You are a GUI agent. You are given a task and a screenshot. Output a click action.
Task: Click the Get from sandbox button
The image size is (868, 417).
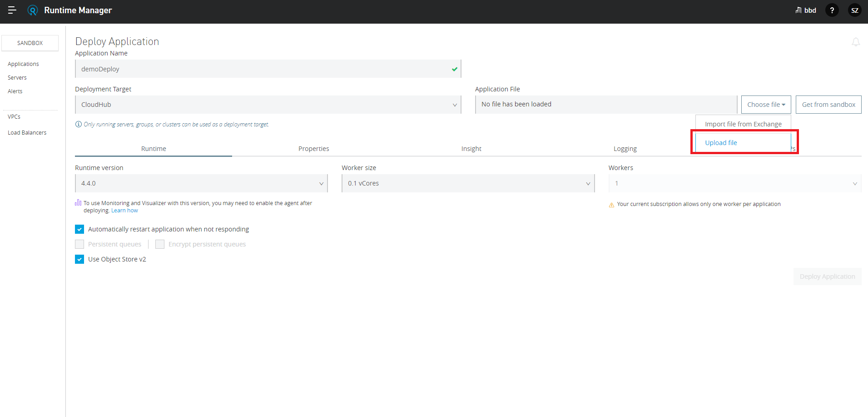pyautogui.click(x=828, y=104)
